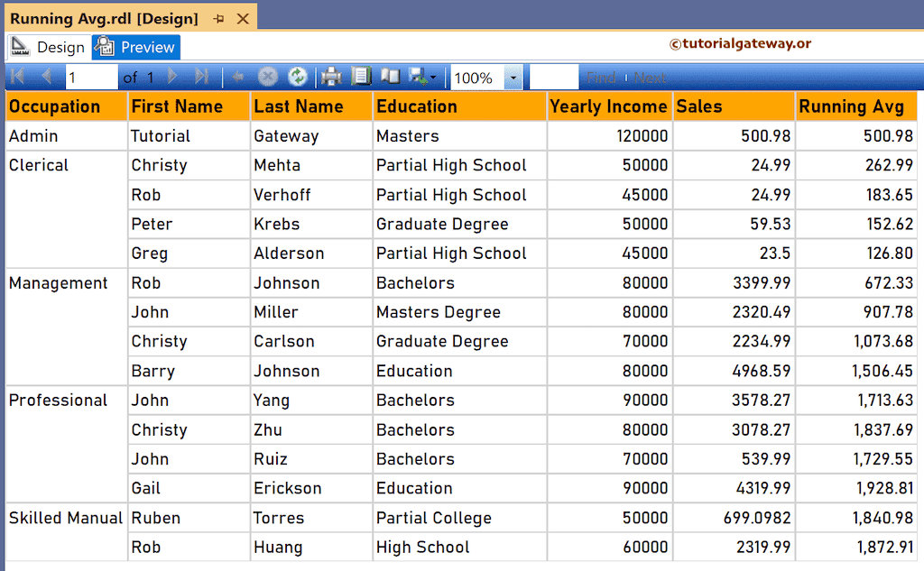The image size is (924, 571).
Task: Stop the report rendering
Action: pyautogui.click(x=267, y=76)
